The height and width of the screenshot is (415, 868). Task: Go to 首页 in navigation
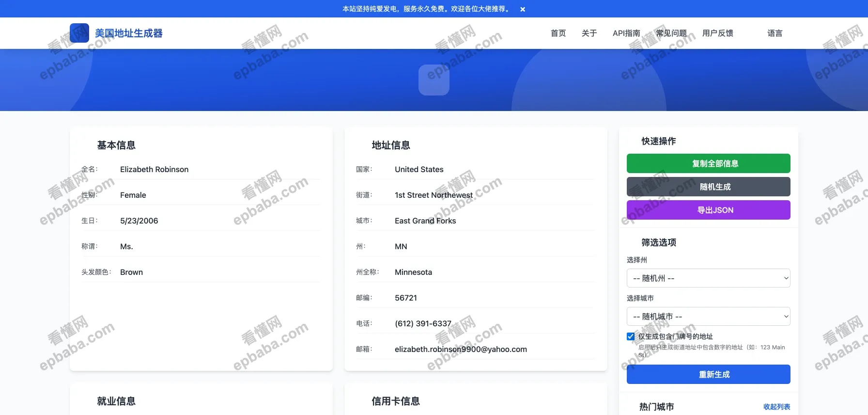(x=558, y=33)
